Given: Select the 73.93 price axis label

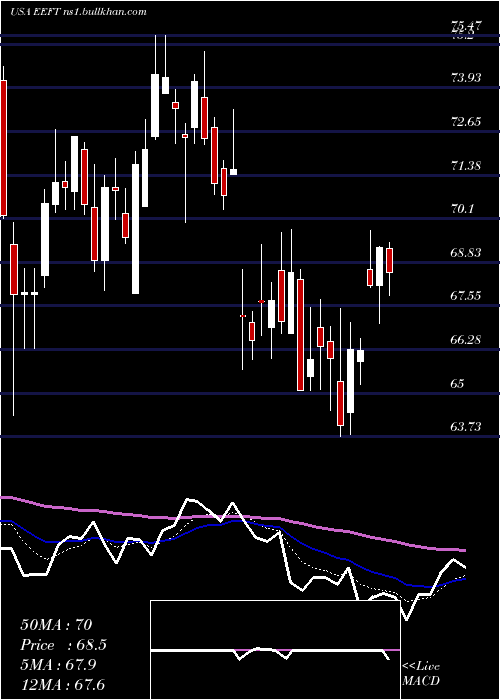Looking at the screenshot, I should pos(466,78).
